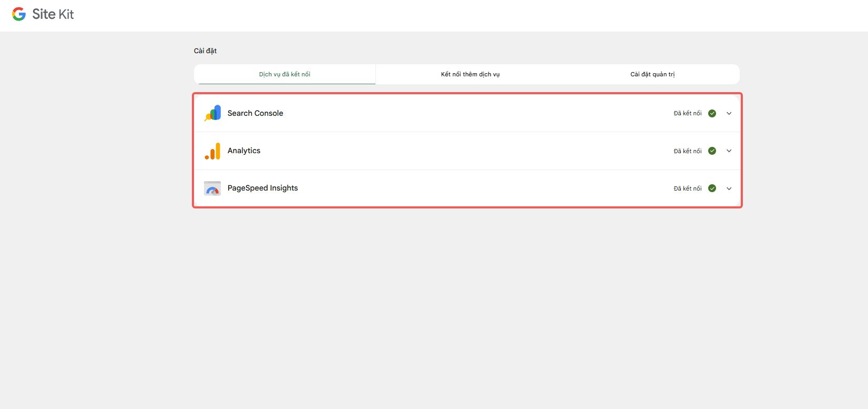The width and height of the screenshot is (868, 409).
Task: Go to the Cài đặt quản trị tab
Action: point(652,74)
